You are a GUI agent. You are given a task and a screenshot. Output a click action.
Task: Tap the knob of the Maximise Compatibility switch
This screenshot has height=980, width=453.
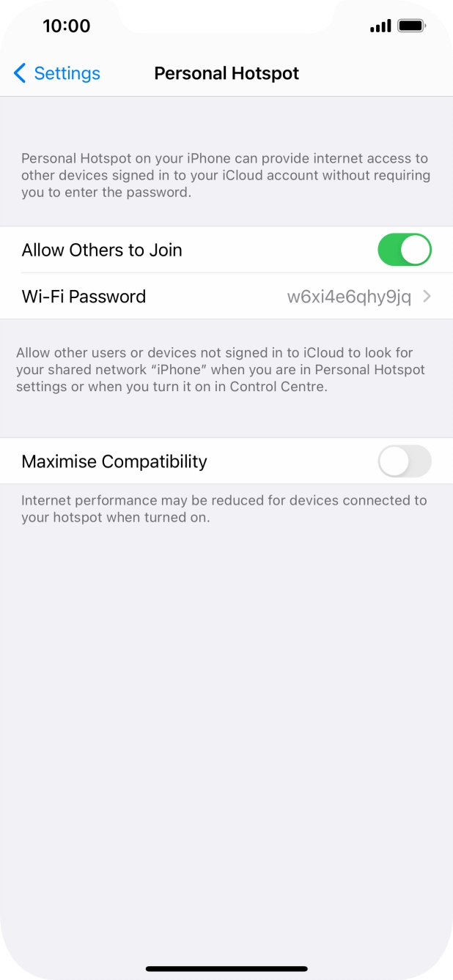point(394,461)
